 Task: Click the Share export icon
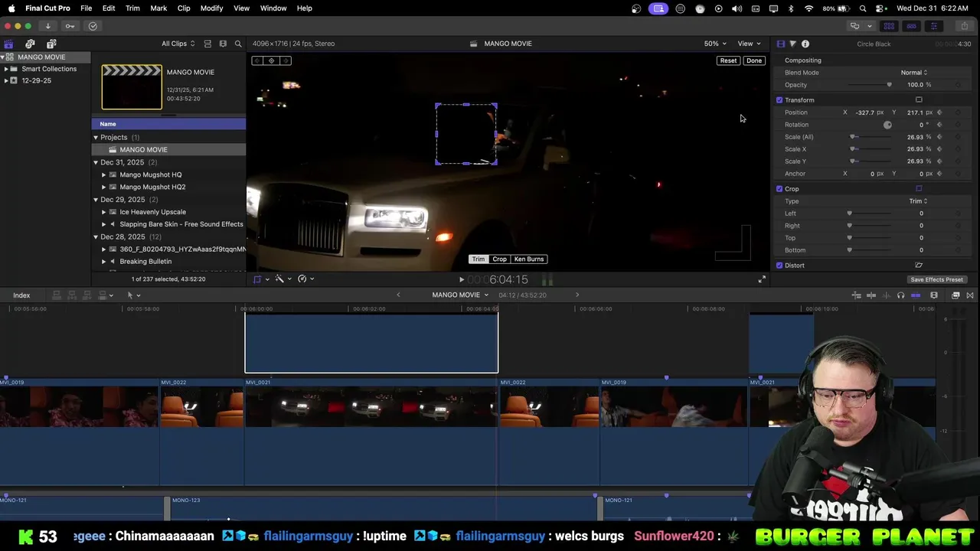point(963,26)
